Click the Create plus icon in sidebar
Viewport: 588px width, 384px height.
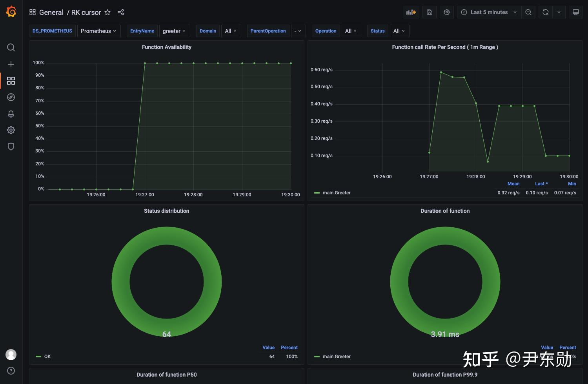click(x=11, y=64)
